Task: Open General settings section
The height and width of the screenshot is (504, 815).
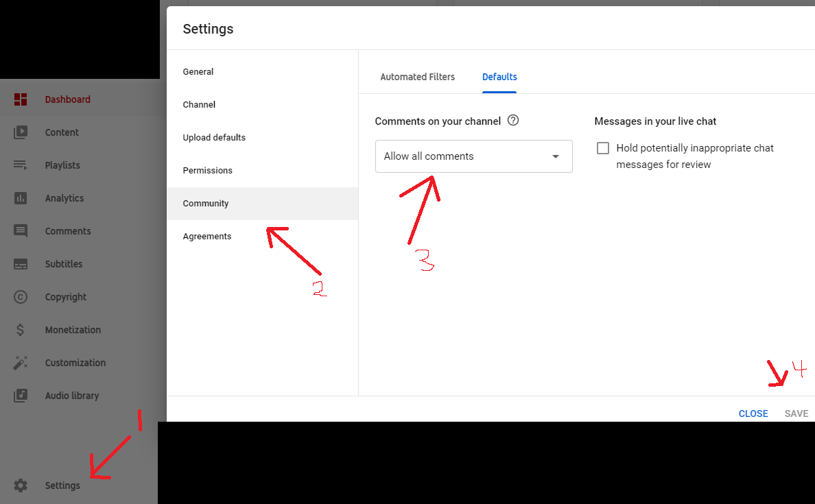Action: (x=263, y=72)
